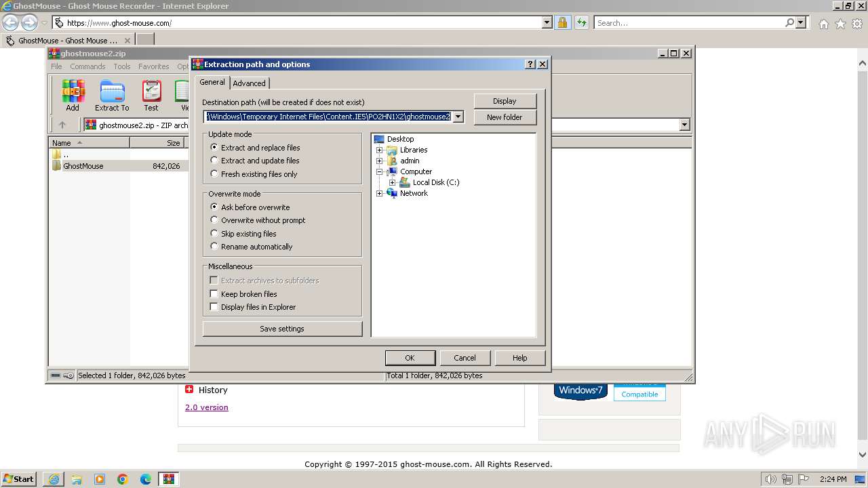Click the Help question mark in dialog title
This screenshot has height=488, width=868.
tap(530, 64)
